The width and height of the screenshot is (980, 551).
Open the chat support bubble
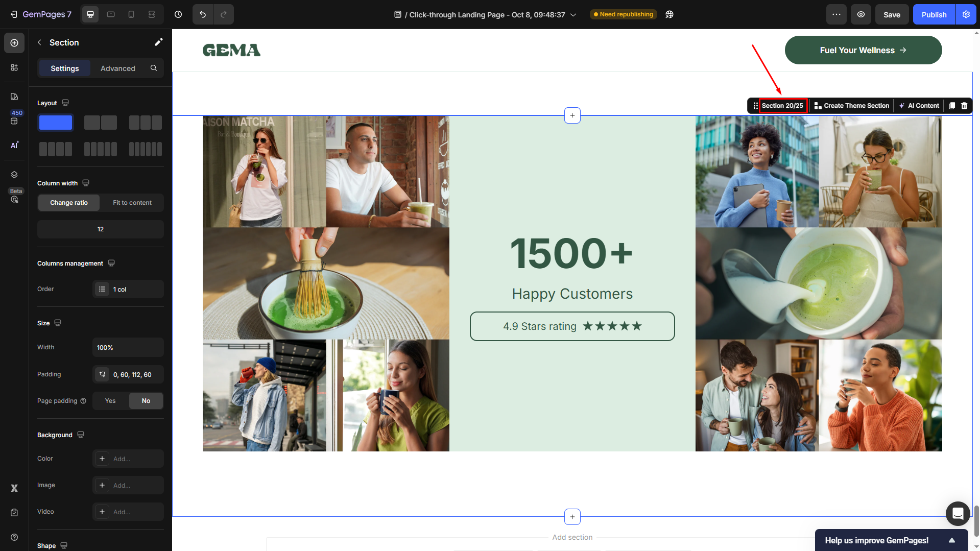point(958,513)
